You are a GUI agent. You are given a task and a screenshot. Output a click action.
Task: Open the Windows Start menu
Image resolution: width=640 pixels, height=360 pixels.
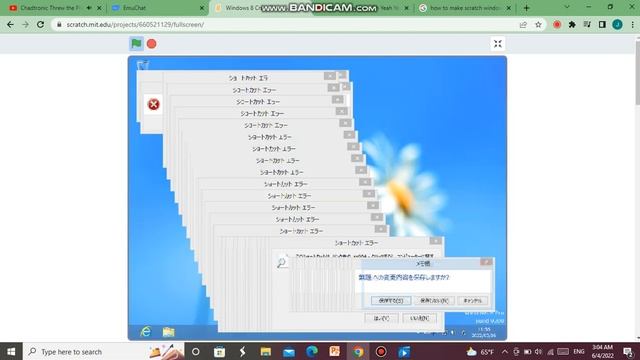pyautogui.click(x=11, y=351)
